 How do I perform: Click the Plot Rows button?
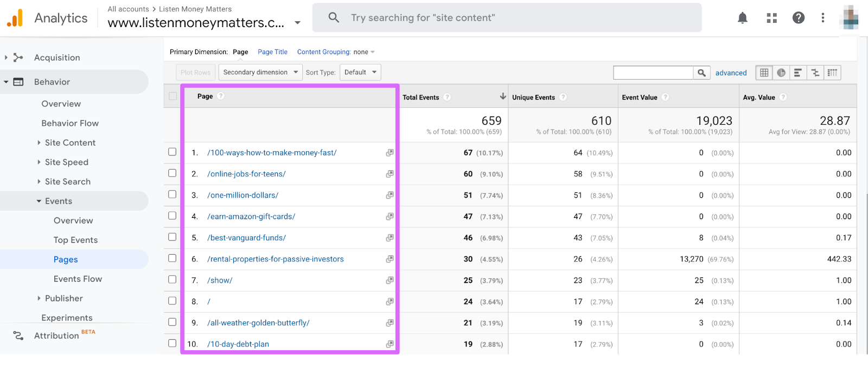[195, 72]
